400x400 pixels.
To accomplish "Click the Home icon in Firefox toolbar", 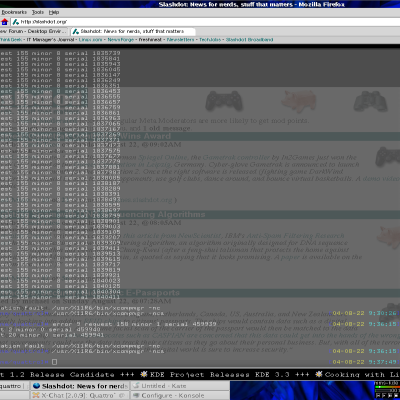I will pyautogui.click(x=4, y=22).
